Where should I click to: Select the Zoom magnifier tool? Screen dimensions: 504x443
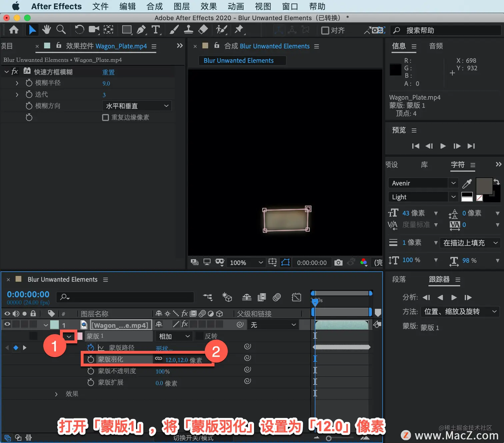point(61,30)
